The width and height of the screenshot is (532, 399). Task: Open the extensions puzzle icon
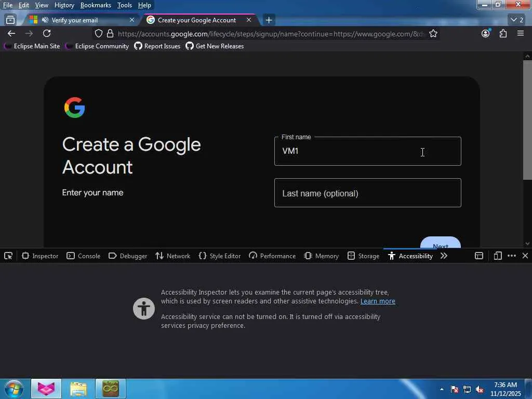coord(503,33)
